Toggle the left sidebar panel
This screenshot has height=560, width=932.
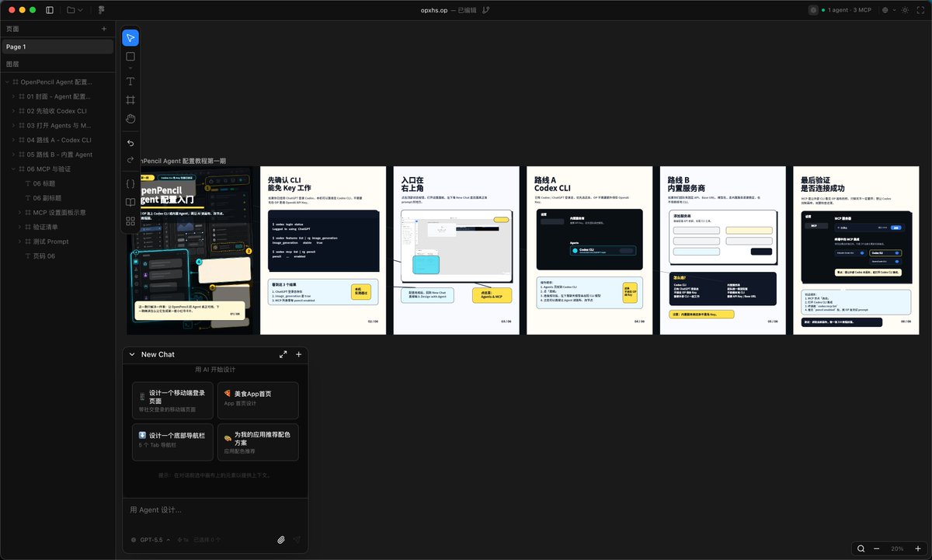[50, 10]
